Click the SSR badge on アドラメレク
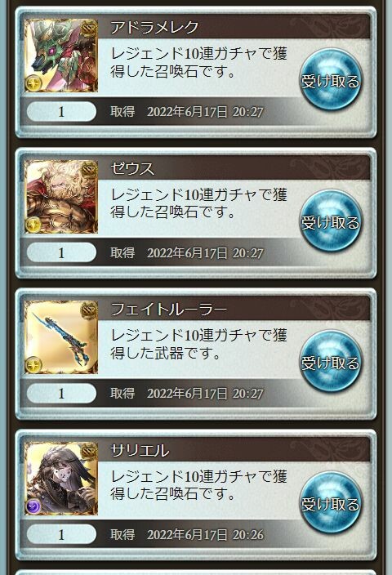This screenshot has height=575, width=392. (89, 29)
